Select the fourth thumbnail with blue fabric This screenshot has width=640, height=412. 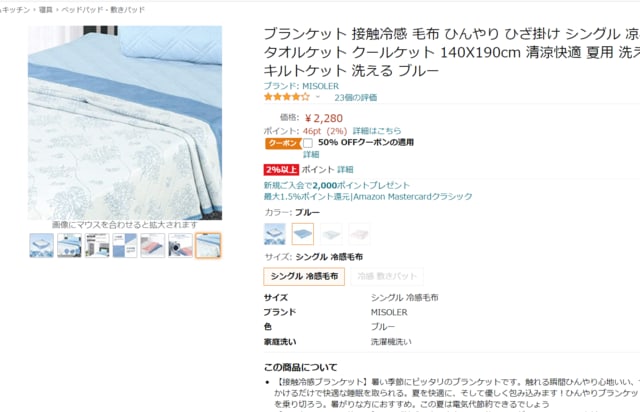coord(124,245)
